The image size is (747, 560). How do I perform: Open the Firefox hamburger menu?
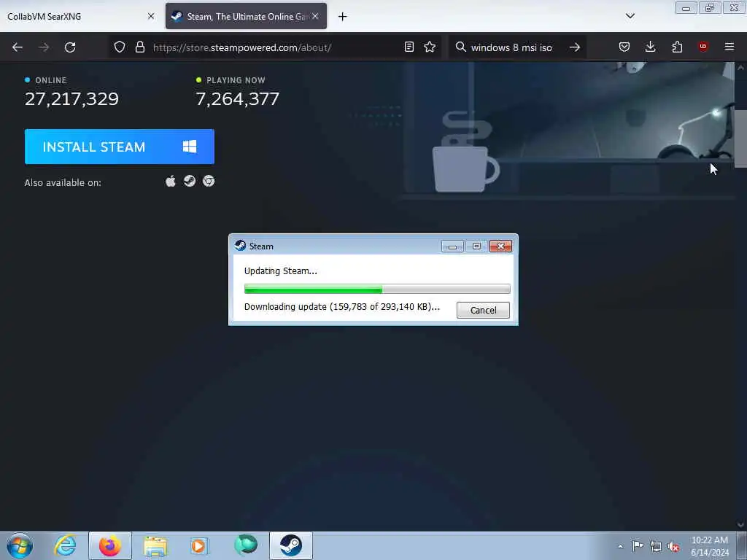point(729,47)
